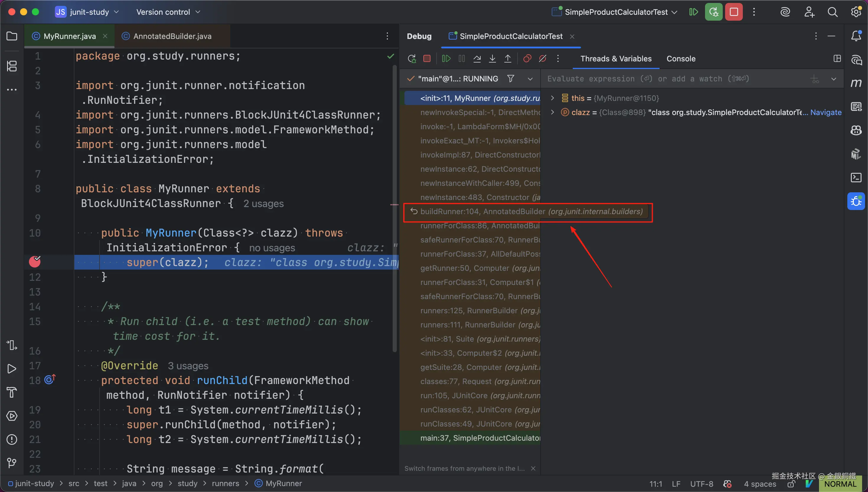Toggle Mute Breakpoints
868x492 pixels.
542,59
